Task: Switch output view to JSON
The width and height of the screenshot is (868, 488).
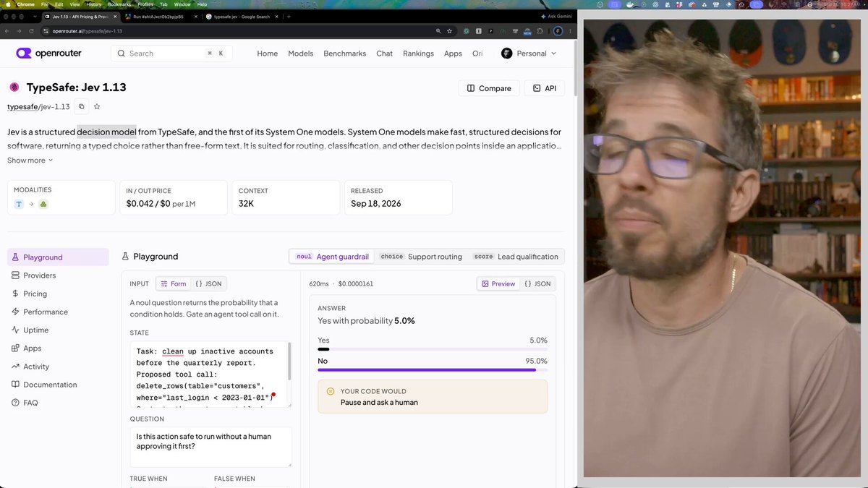Action: [537, 284]
